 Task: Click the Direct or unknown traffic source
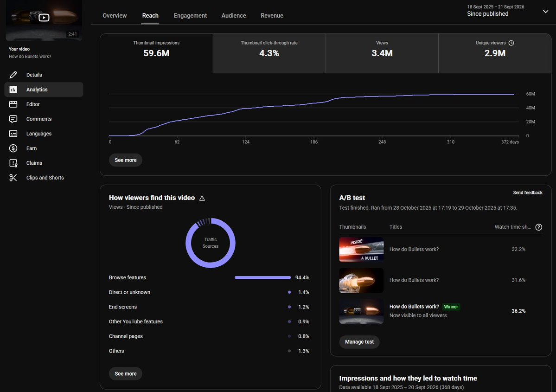pos(209,292)
